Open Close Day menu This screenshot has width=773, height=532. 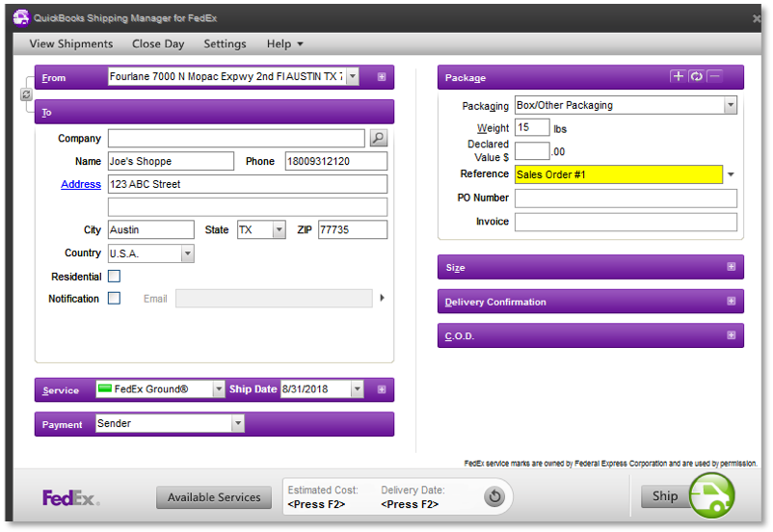[x=158, y=44]
